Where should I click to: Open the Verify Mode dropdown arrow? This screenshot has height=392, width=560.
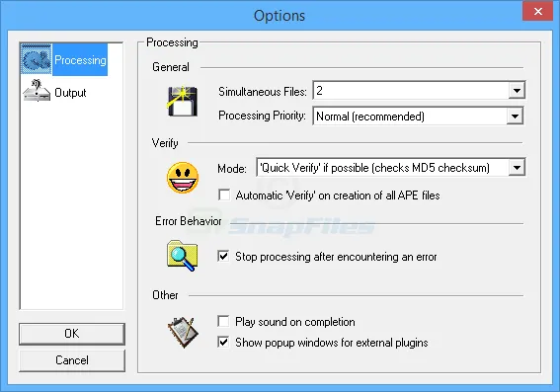click(x=517, y=167)
